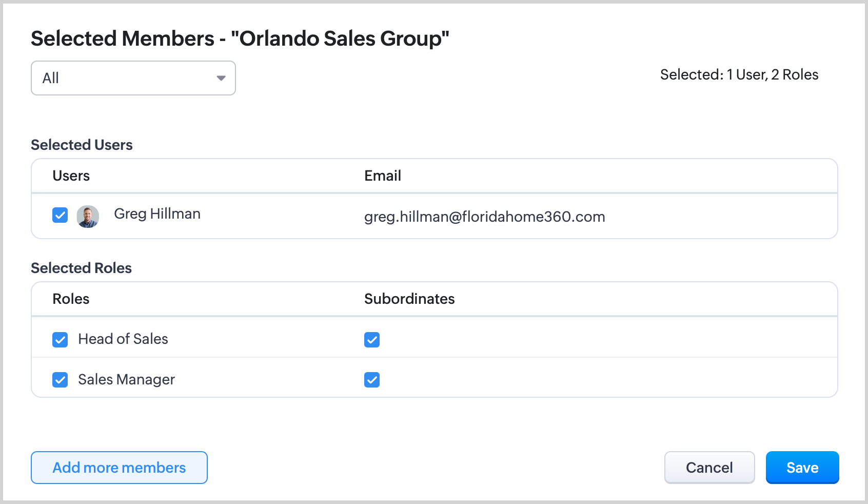Click Greg Hillman's profile avatar
Screen dimensions: 868x504
pos(88,217)
